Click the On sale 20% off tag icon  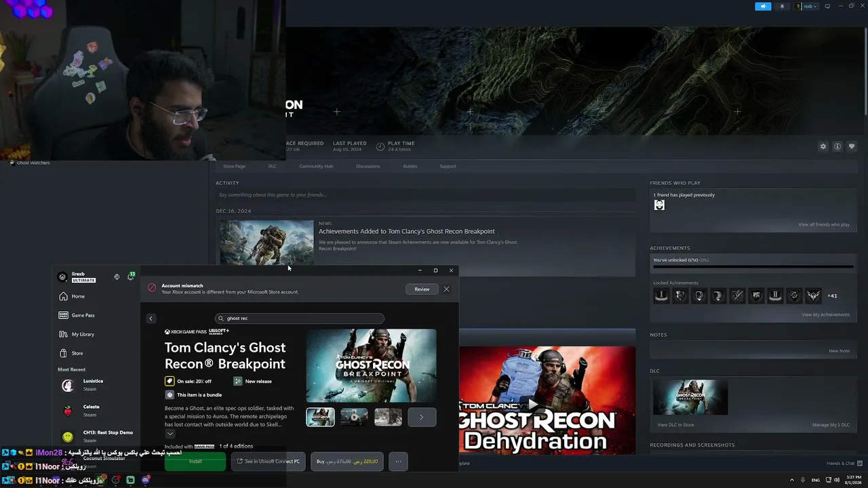tap(170, 382)
